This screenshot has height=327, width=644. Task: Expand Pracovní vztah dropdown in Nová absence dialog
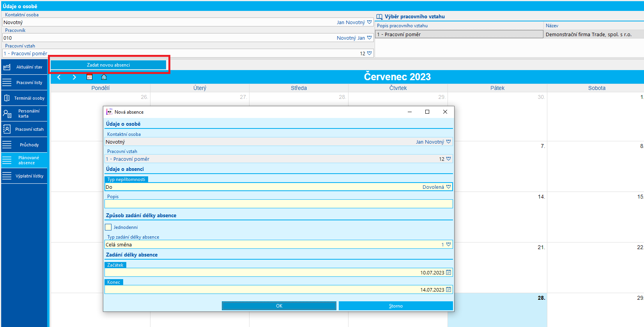(x=448, y=159)
